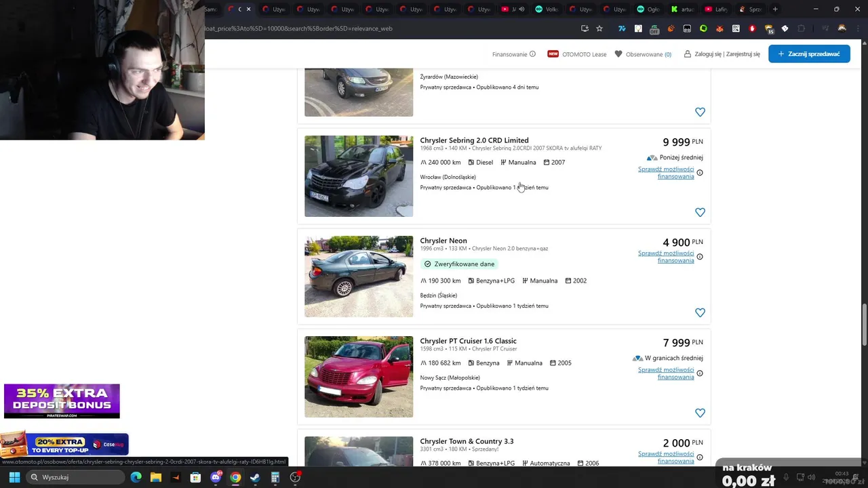The width and height of the screenshot is (868, 488).
Task: Check financing options for 2 000 PLN Town & Country
Action: (666, 457)
